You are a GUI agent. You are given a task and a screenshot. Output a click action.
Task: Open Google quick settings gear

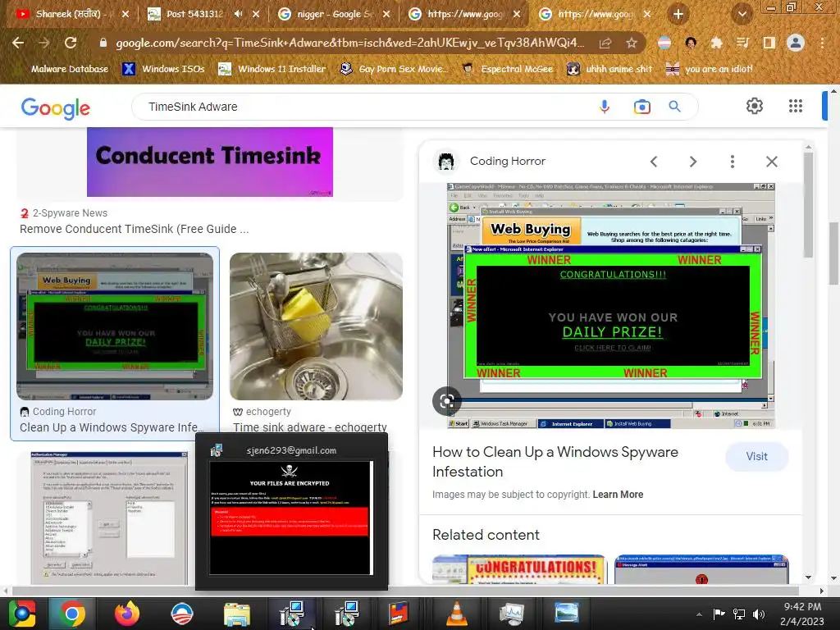755,106
